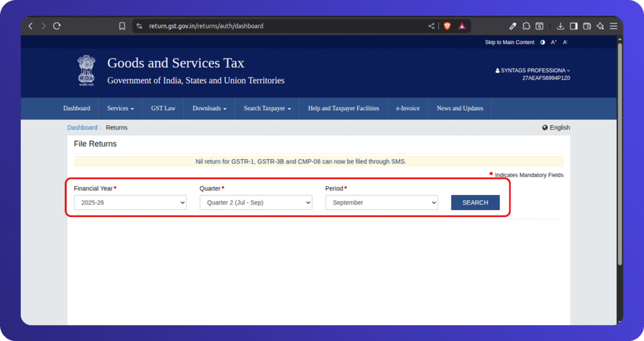
Task: Toggle the browser sidebar panel icon
Action: 574,26
